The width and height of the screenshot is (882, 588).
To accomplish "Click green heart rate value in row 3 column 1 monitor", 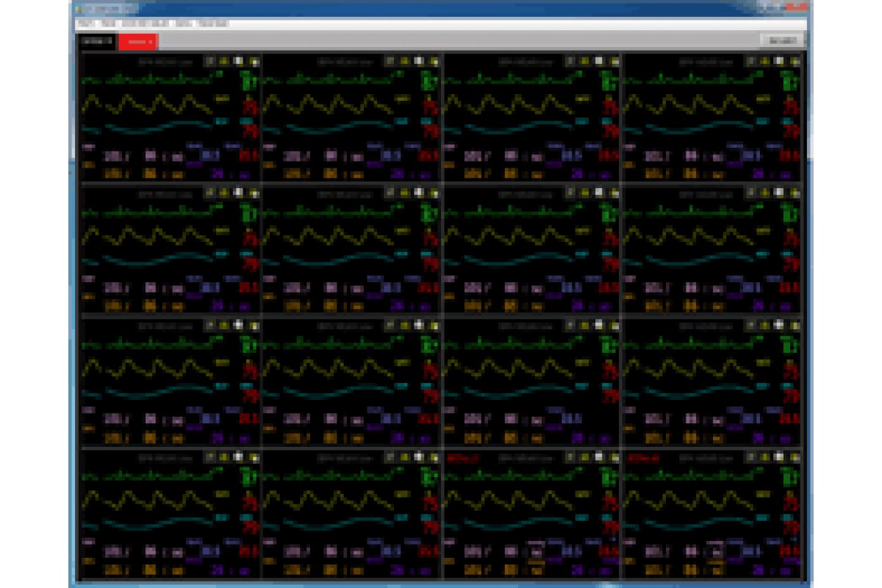I will coord(249,345).
